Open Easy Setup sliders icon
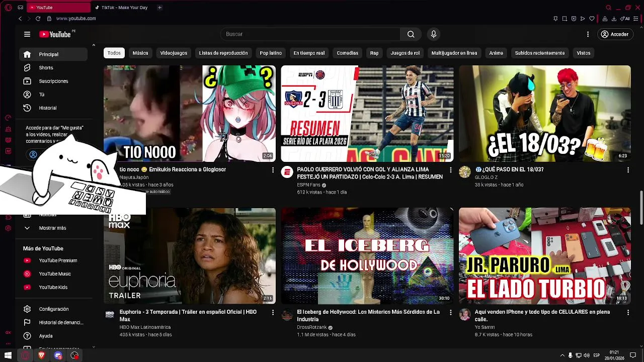 tap(636, 19)
